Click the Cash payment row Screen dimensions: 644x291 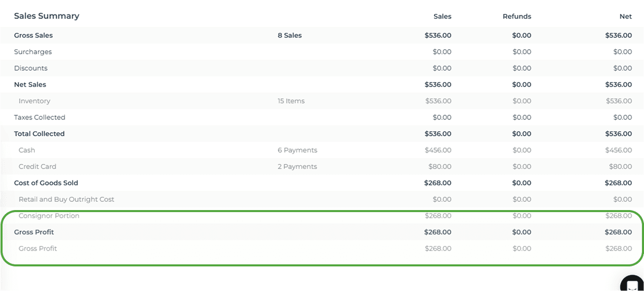point(322,150)
